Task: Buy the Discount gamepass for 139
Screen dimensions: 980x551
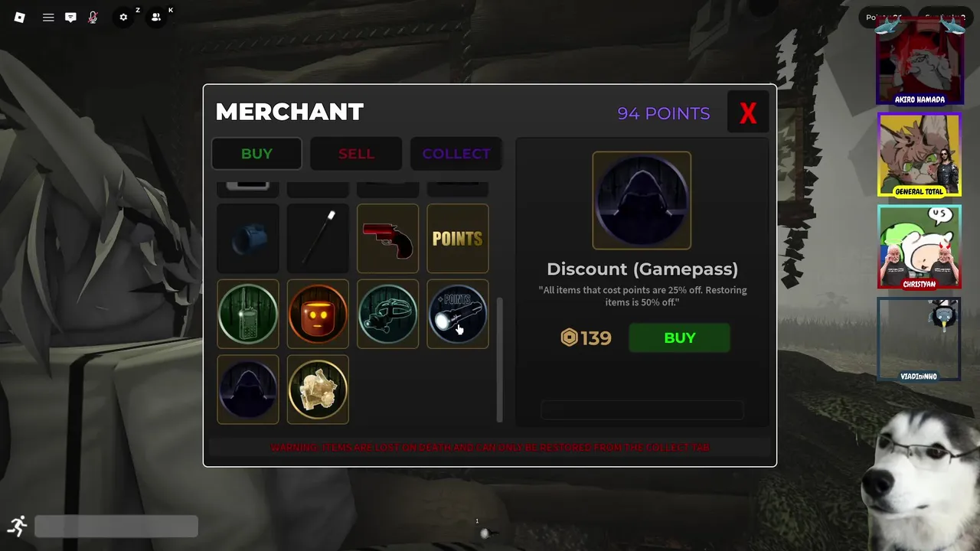Action: tap(679, 337)
